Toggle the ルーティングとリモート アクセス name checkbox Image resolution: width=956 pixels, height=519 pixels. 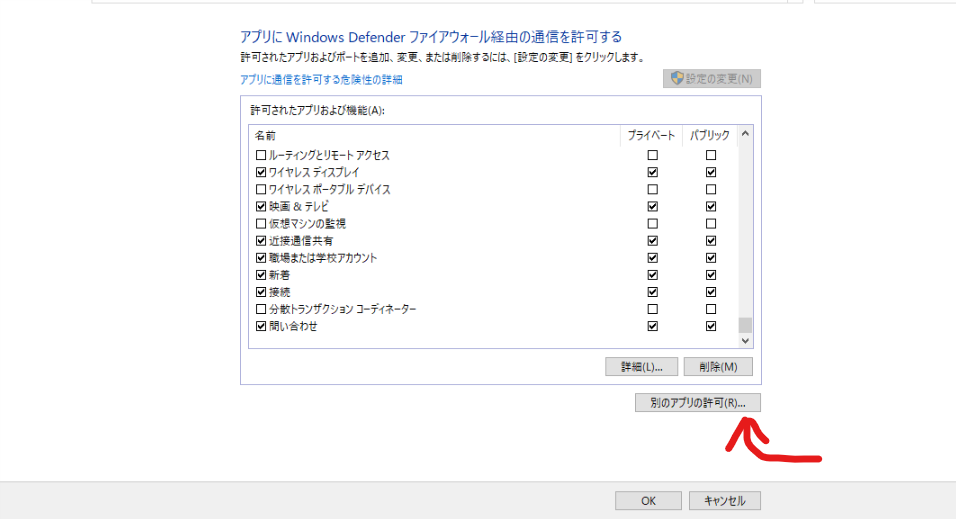261,155
